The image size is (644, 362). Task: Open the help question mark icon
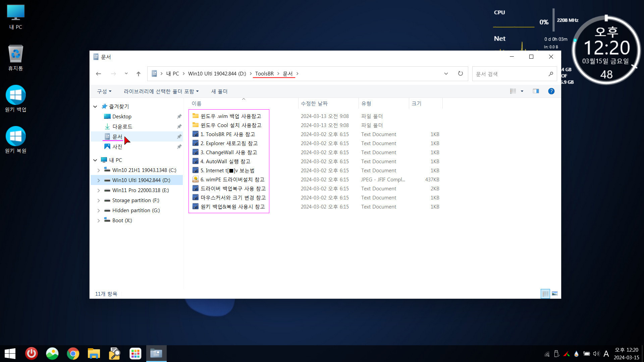tap(551, 91)
